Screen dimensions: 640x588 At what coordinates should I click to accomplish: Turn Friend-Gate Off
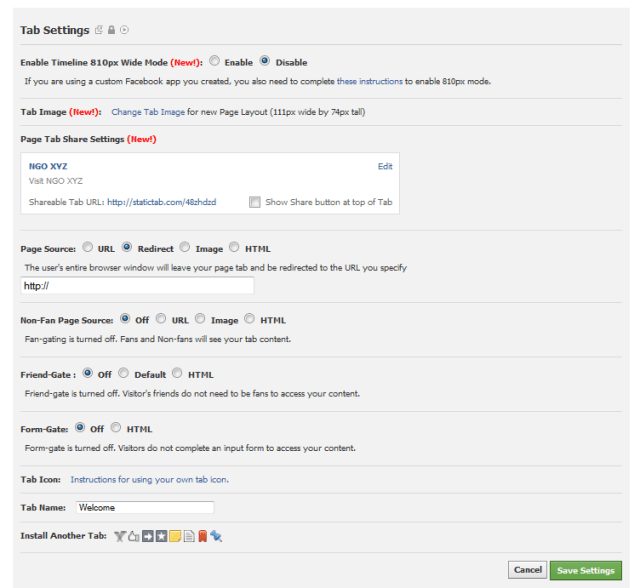click(87, 373)
